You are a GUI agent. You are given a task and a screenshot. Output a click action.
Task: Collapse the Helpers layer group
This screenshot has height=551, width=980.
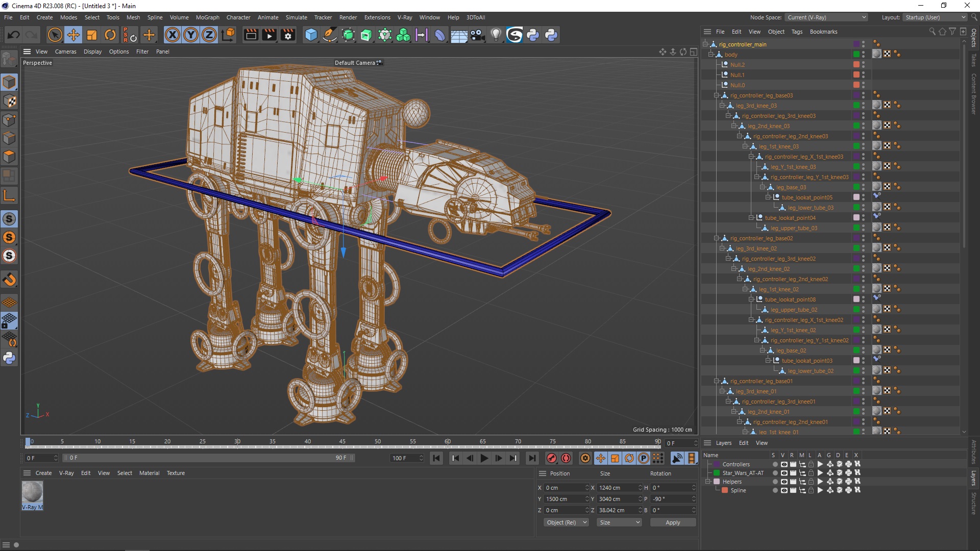tap(707, 482)
